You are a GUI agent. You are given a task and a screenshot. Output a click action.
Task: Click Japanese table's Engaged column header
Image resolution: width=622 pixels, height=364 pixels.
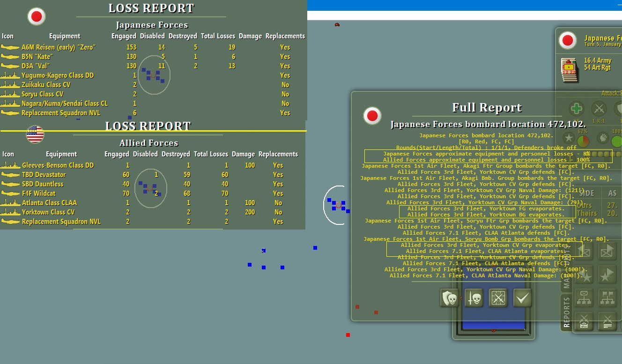(x=124, y=36)
